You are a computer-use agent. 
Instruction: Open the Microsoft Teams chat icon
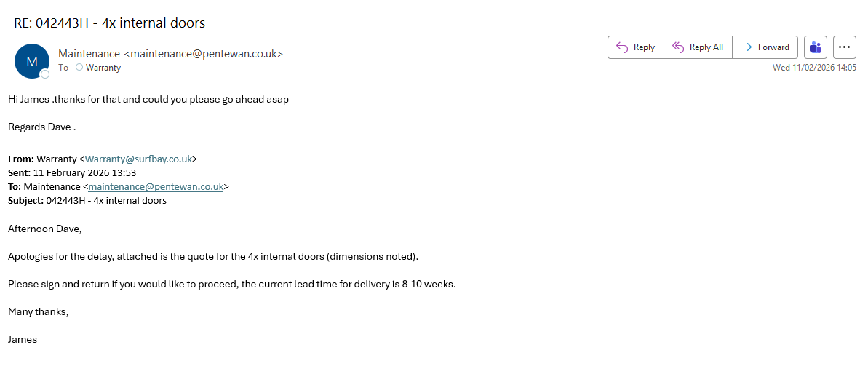click(815, 47)
